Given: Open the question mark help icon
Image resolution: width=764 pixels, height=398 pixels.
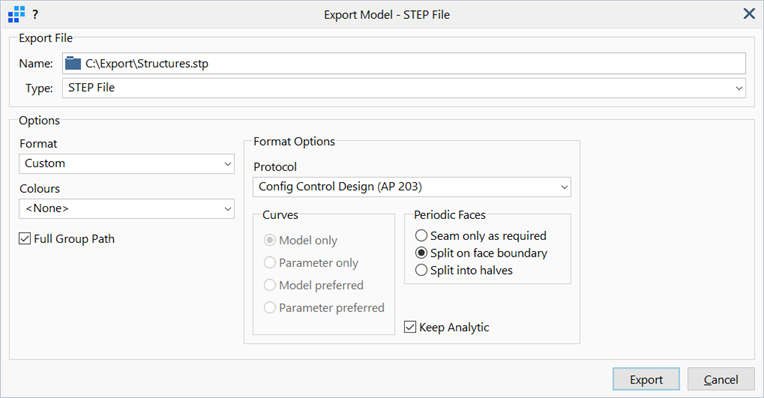Looking at the screenshot, I should (x=35, y=15).
